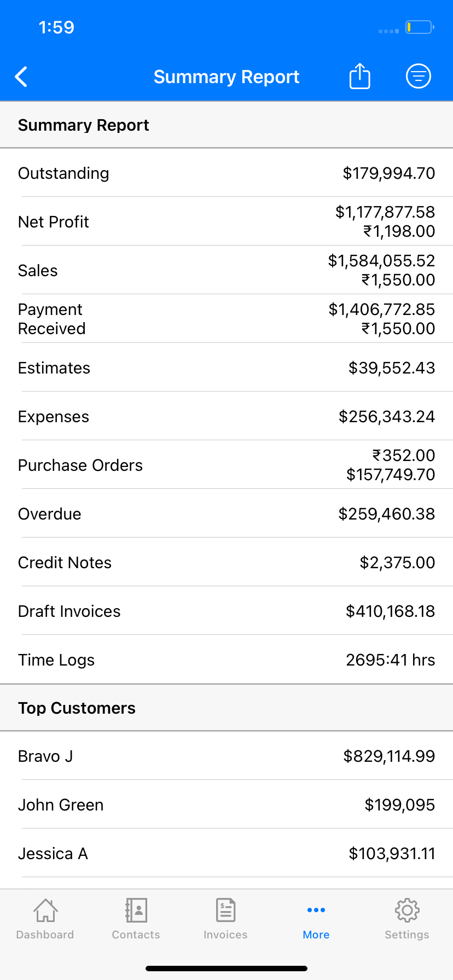The image size is (453, 980).
Task: Open the Contacts address book icon
Action: [x=136, y=911]
